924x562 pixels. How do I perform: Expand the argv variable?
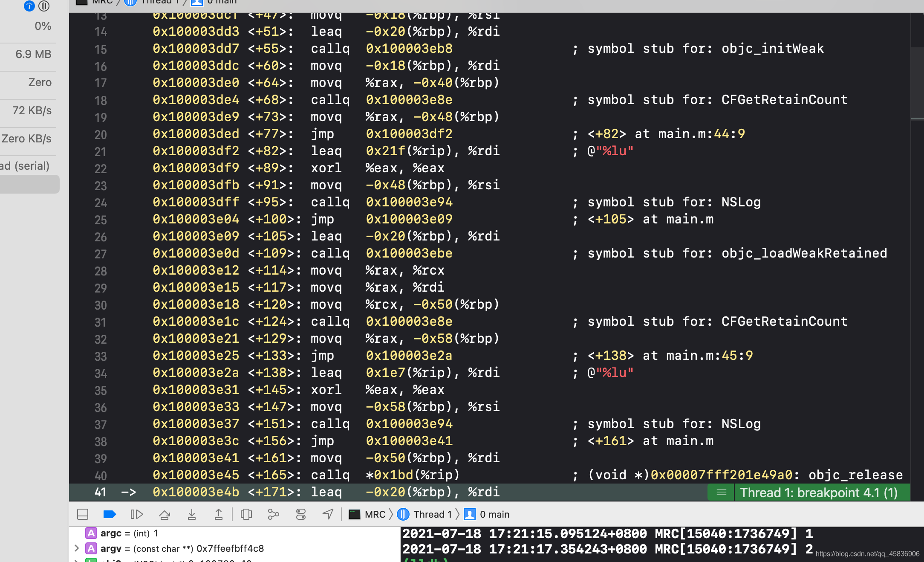point(77,548)
